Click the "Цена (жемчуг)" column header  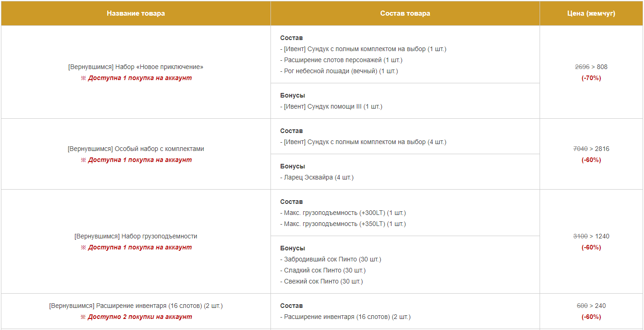tap(591, 13)
